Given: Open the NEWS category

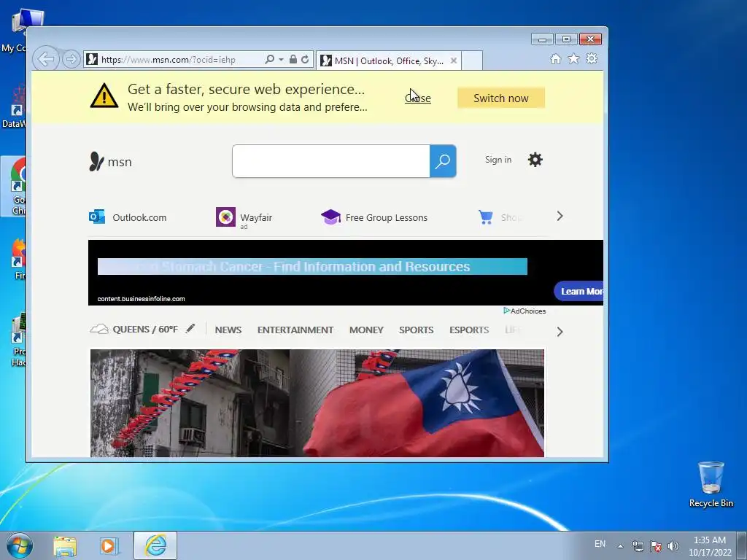Looking at the screenshot, I should [x=228, y=330].
